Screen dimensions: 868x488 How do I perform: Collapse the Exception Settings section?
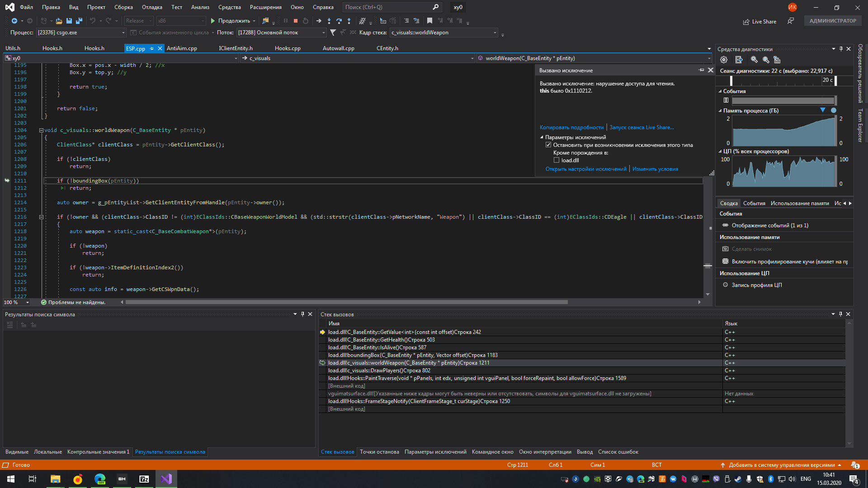(542, 137)
